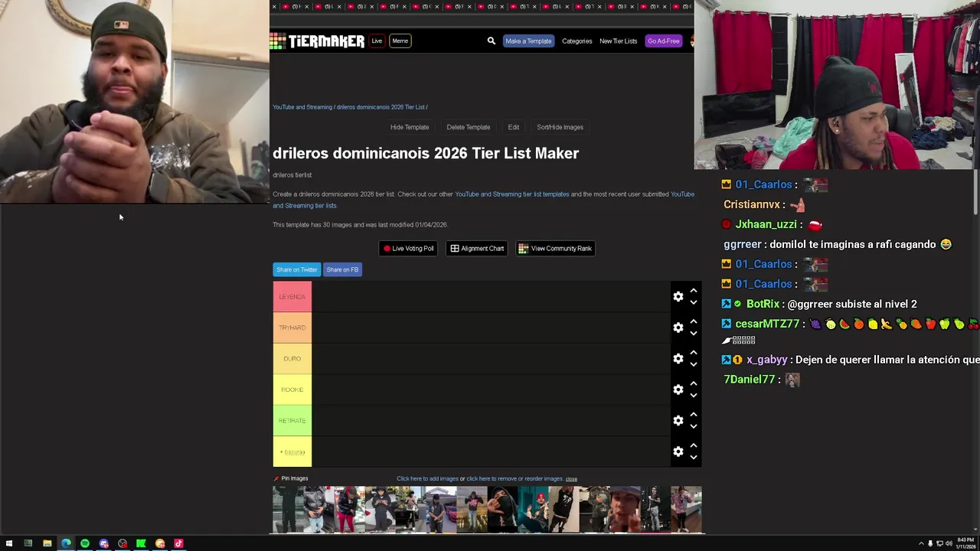The width and height of the screenshot is (980, 551).
Task: Click Share on FB button
Action: coord(342,269)
